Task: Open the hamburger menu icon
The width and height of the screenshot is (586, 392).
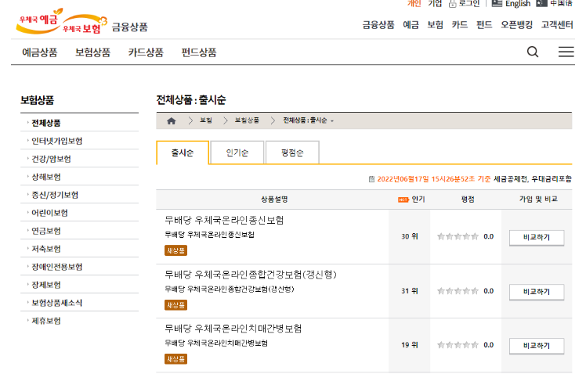Action: click(566, 52)
